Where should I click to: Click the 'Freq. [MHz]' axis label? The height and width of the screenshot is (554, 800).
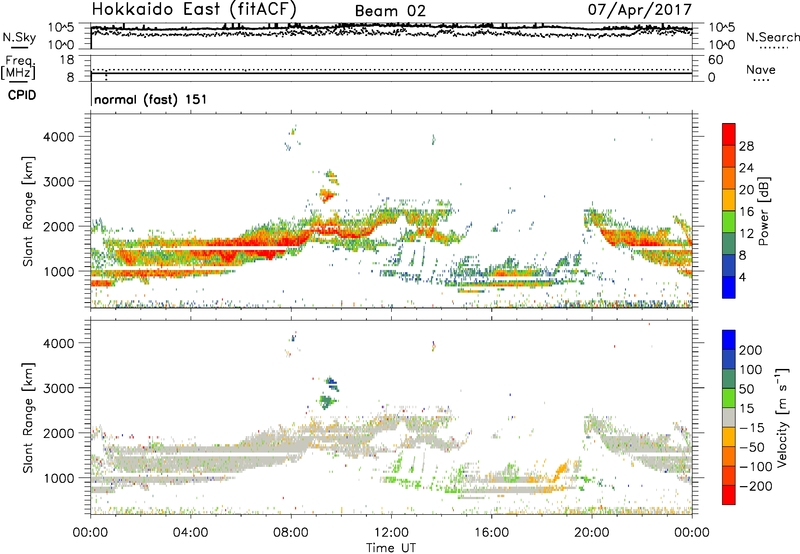18,67
